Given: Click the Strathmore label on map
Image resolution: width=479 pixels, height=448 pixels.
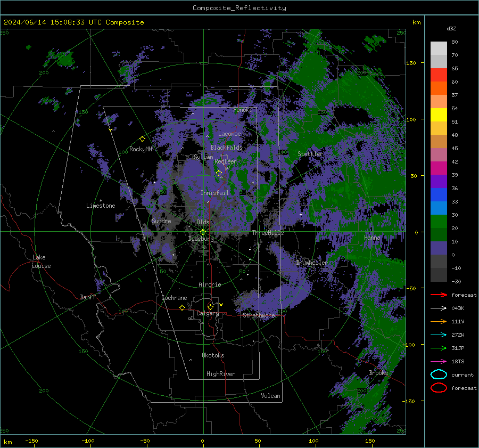Looking at the screenshot, I should tap(259, 315).
